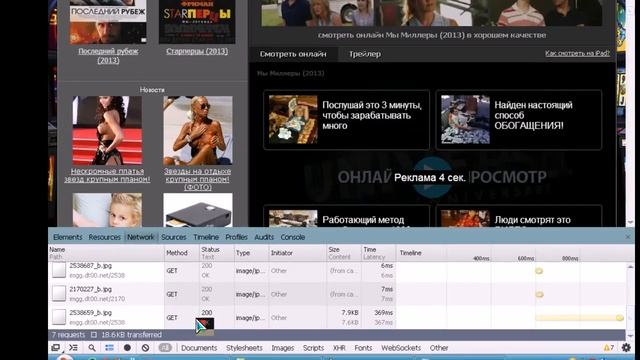Viewport: 640px width, 360px height.
Task: Open the Timeline tab
Action: pyautogui.click(x=206, y=237)
